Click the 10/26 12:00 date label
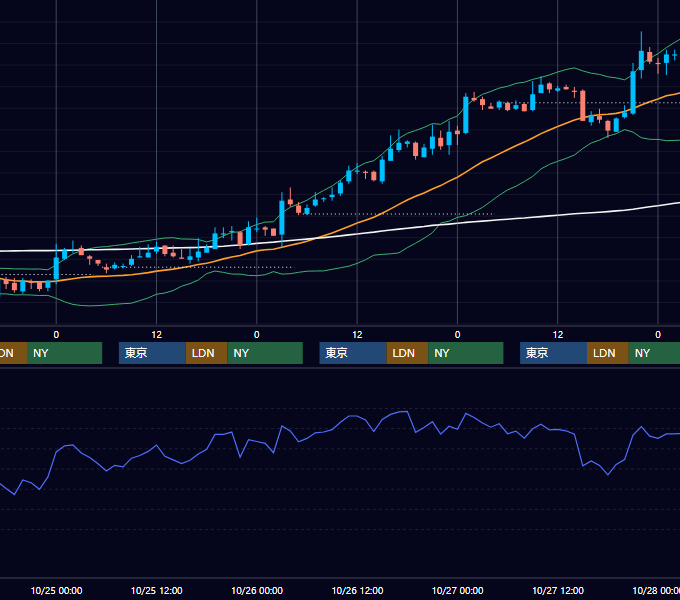Image resolution: width=680 pixels, height=600 pixels. 357,590
